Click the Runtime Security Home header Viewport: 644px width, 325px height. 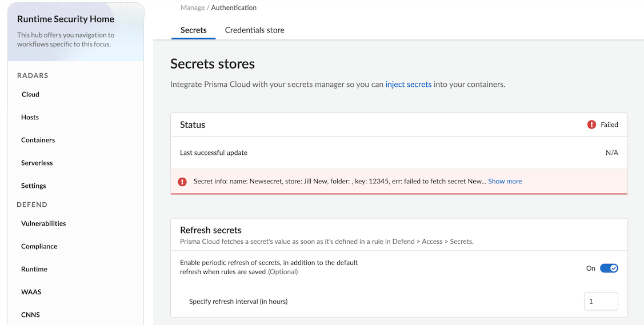(x=66, y=19)
